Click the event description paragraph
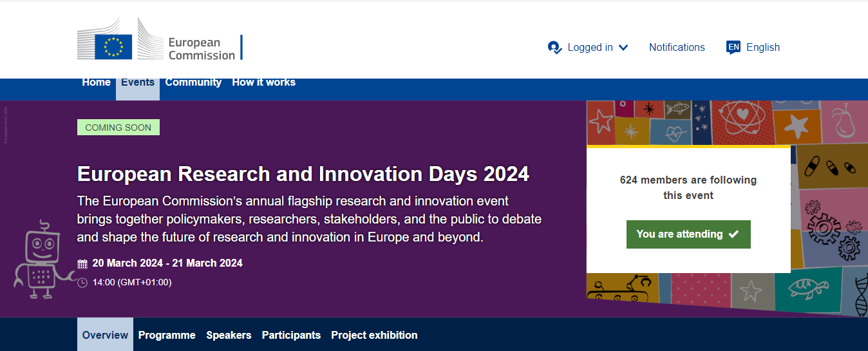This screenshot has width=868, height=351. click(x=309, y=219)
